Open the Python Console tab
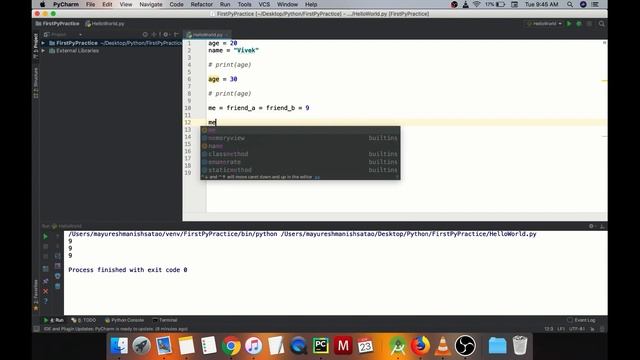Viewport: 640px width, 360px height. [124, 320]
